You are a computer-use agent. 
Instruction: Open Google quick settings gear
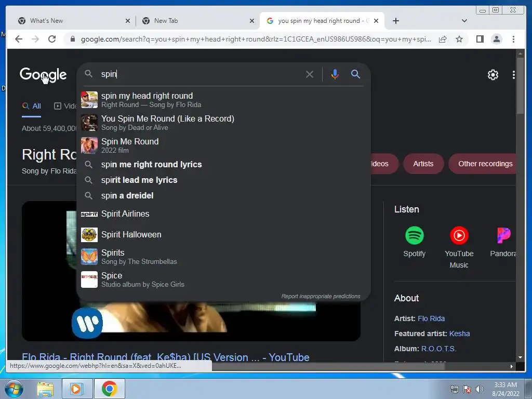tap(493, 75)
